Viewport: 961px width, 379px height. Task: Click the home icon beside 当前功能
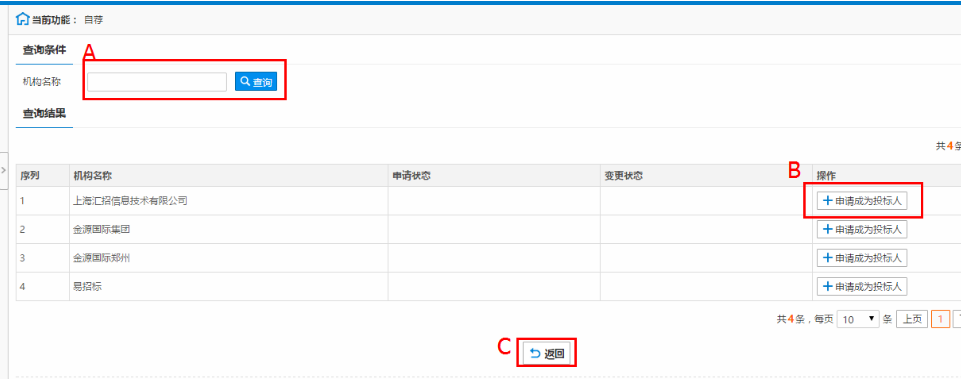pos(22,19)
